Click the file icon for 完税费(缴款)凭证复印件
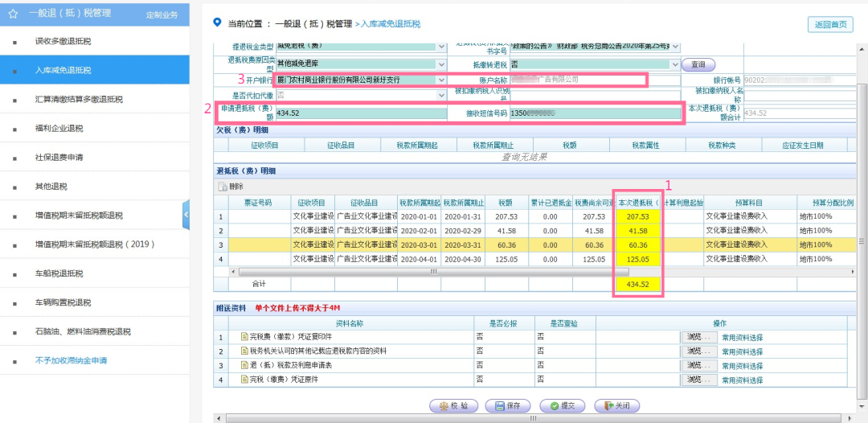 coord(244,337)
